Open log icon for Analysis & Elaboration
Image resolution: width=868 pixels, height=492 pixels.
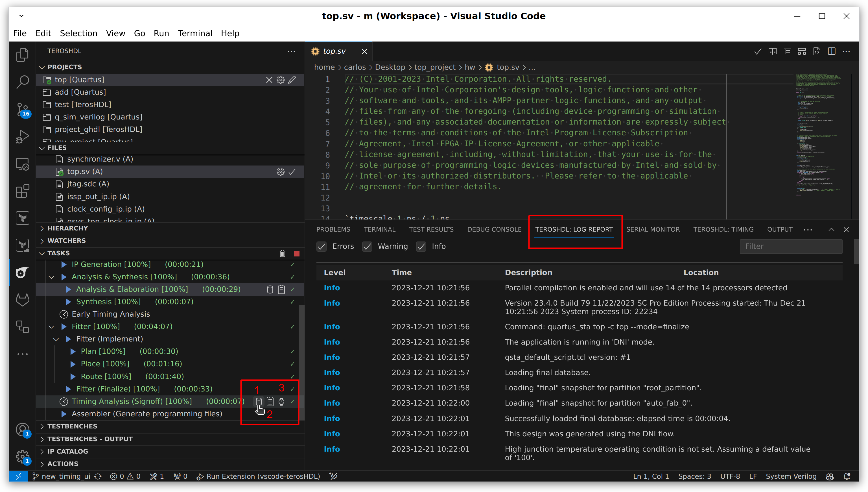[281, 289]
